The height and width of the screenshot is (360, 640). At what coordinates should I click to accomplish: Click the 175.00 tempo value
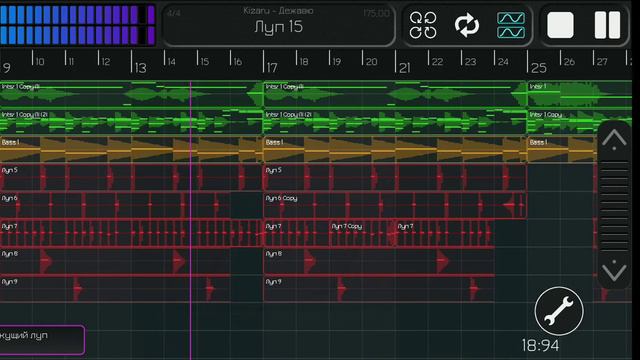pos(376,13)
